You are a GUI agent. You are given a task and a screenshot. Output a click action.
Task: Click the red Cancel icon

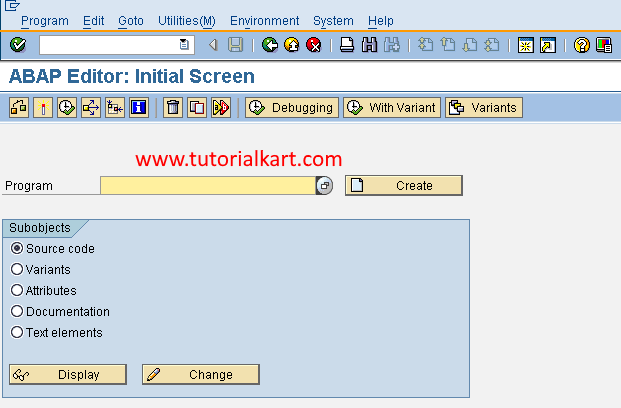tap(314, 45)
